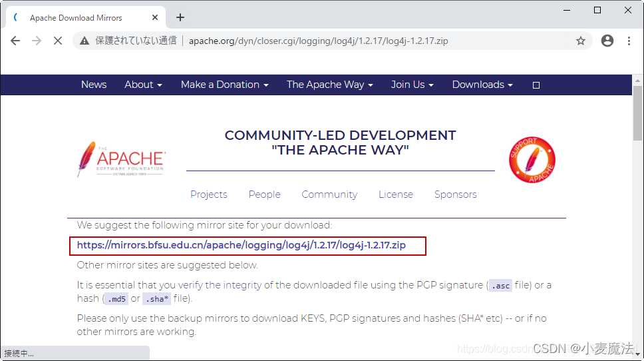Close the Apache Download Mirrors tab
Viewport: 644px width, 361px height.
tap(155, 17)
